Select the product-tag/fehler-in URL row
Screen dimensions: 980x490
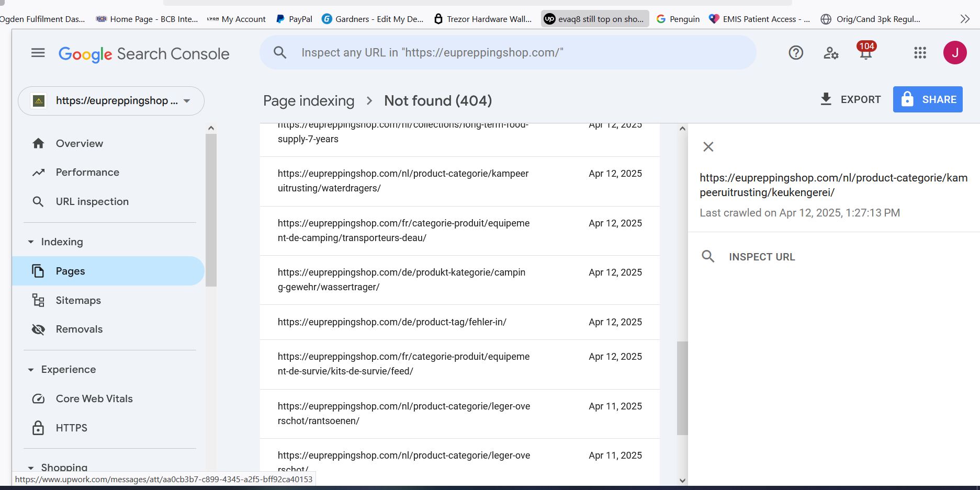(x=460, y=322)
